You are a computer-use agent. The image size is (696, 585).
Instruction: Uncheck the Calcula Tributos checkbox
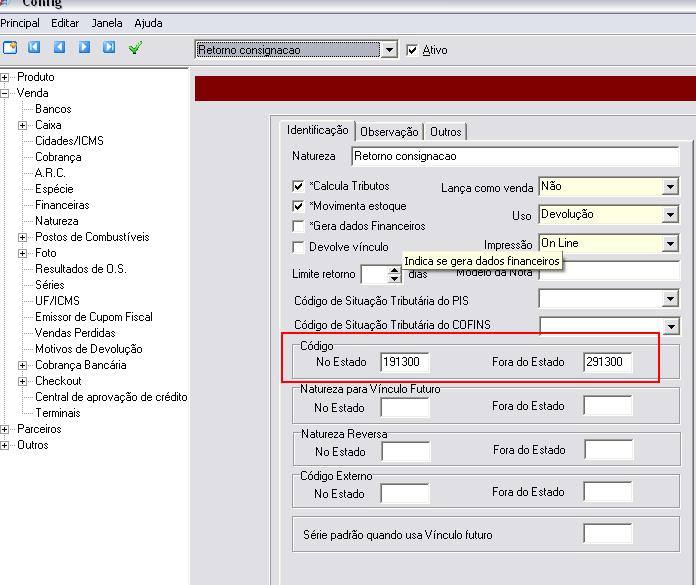coord(298,186)
